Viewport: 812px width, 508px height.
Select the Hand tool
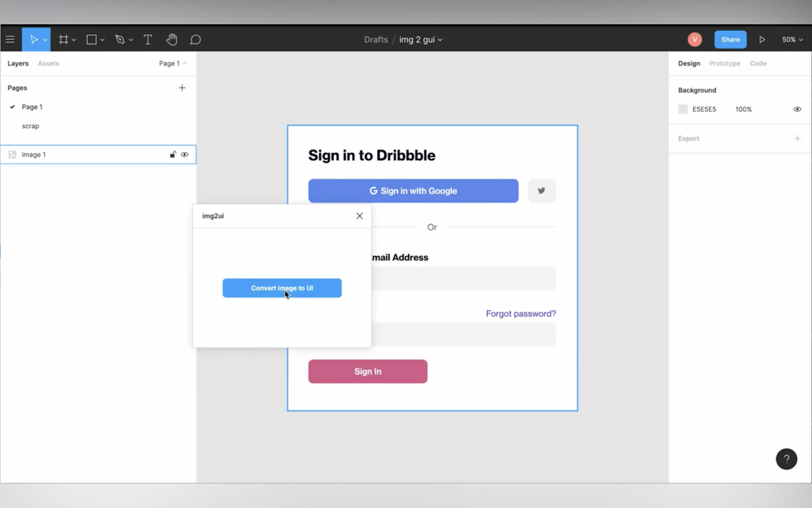[x=172, y=40]
